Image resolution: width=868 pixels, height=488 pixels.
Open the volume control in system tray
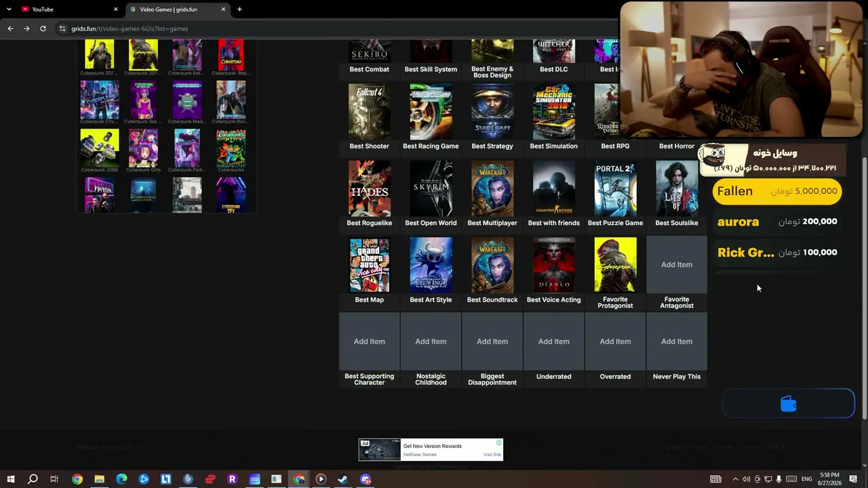pos(746,479)
